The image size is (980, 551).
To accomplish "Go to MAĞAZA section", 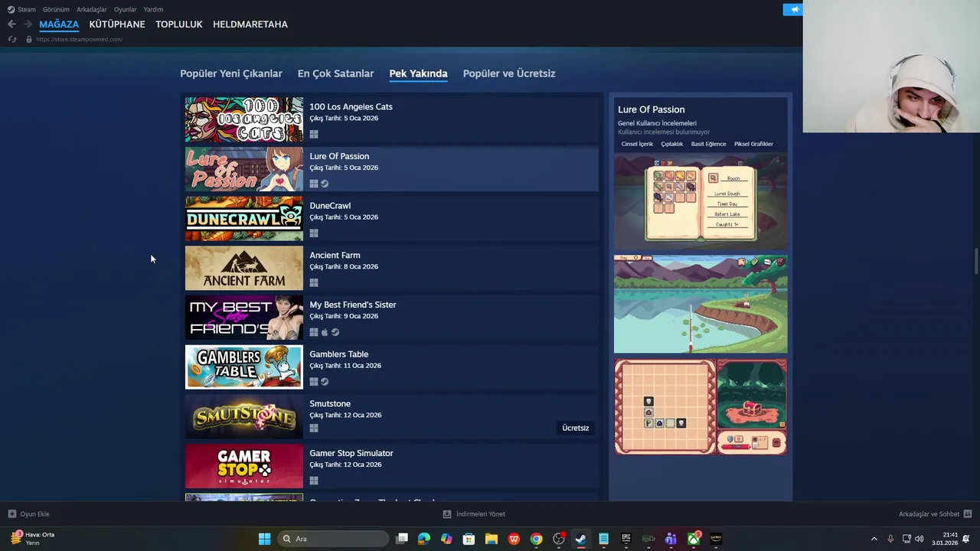I will click(59, 24).
